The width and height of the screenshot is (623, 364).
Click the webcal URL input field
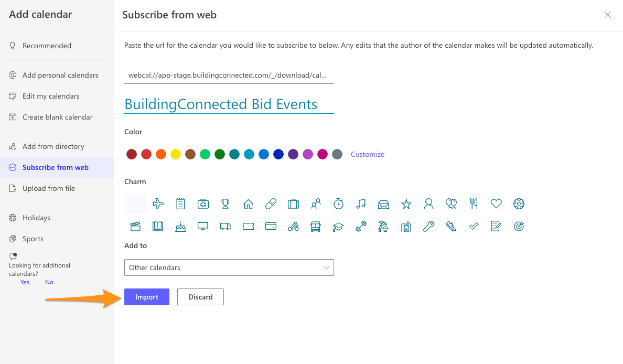[x=229, y=75]
